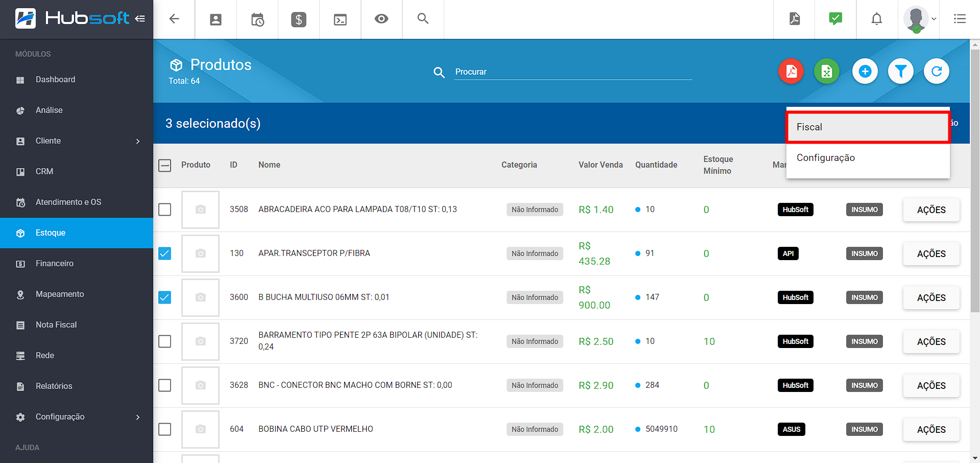Refresh the products list

[x=937, y=71]
